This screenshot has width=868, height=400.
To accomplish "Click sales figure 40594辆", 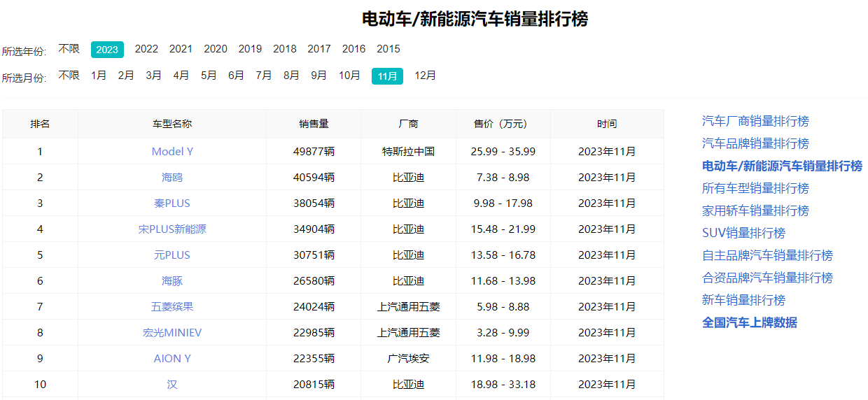I will point(314,178).
